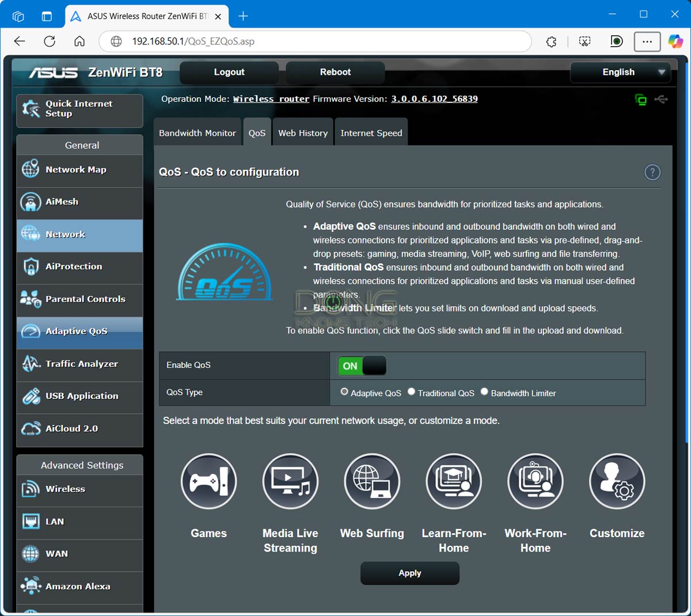Viewport: 691px width, 616px height.
Task: Click the Wireless router operation mode link
Action: pos(271,99)
